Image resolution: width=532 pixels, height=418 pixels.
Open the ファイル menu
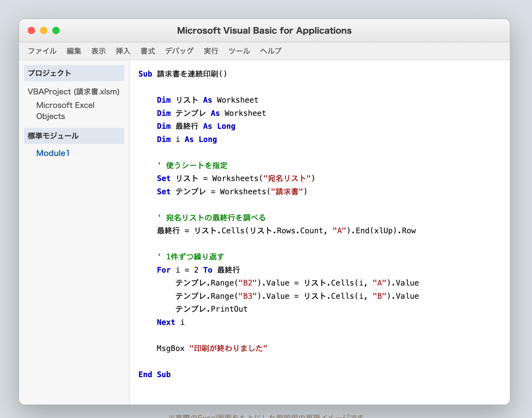pyautogui.click(x=42, y=51)
